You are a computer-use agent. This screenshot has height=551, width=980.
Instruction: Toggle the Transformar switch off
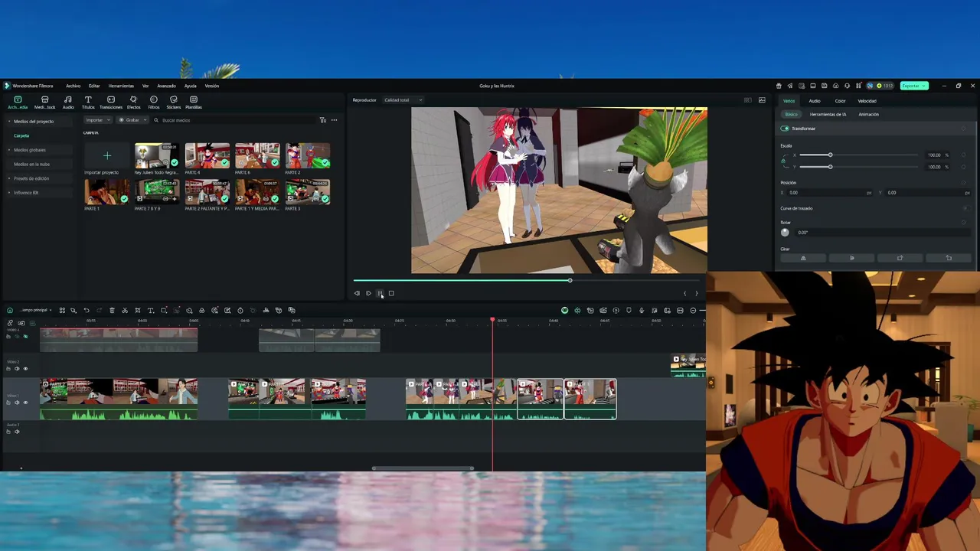[785, 129]
